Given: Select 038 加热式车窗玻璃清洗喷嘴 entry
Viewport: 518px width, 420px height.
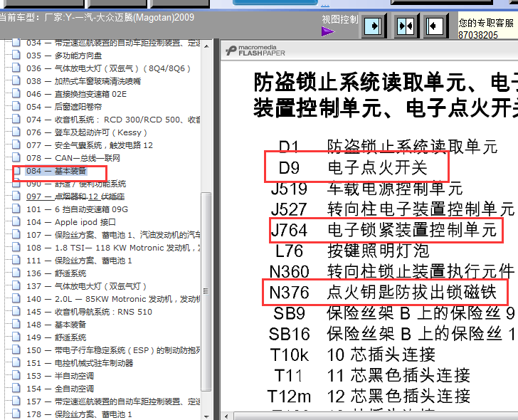Looking at the screenshot, I should coord(83,81).
